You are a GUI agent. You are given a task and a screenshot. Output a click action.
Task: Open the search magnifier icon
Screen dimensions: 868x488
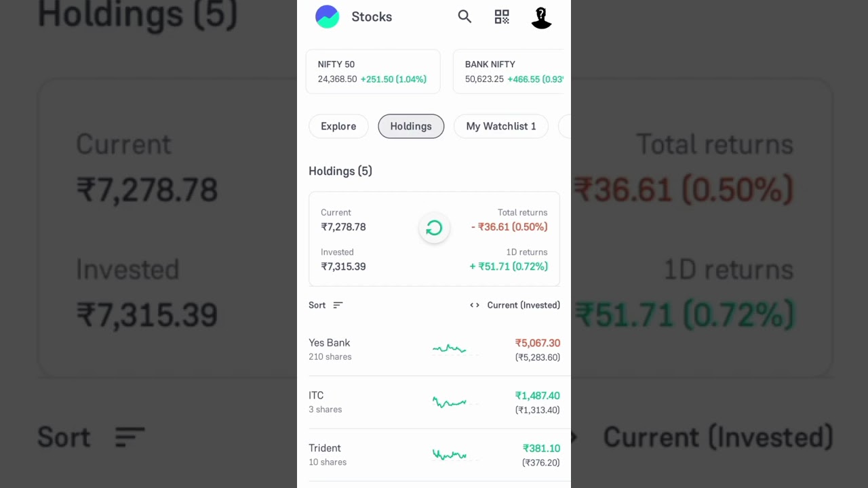click(465, 17)
